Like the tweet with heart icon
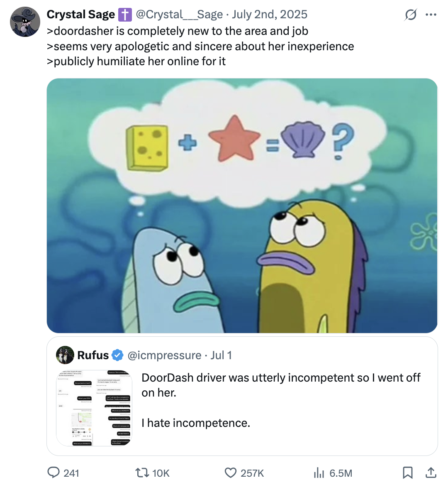448x485 pixels. 231,473
